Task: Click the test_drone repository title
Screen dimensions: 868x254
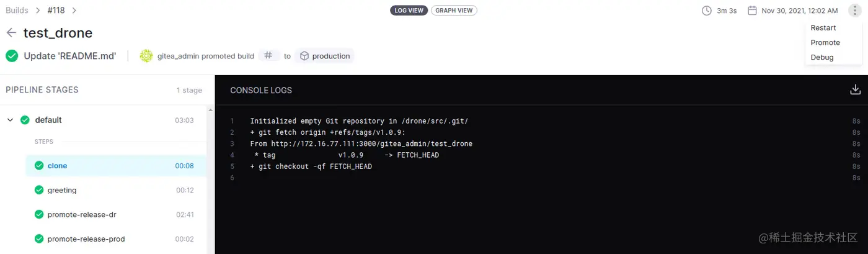Action: pos(58,33)
